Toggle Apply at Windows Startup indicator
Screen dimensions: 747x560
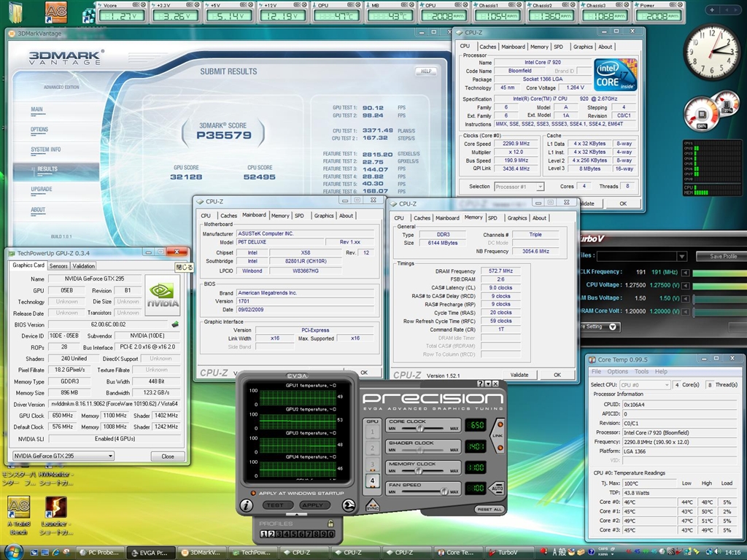click(x=252, y=494)
